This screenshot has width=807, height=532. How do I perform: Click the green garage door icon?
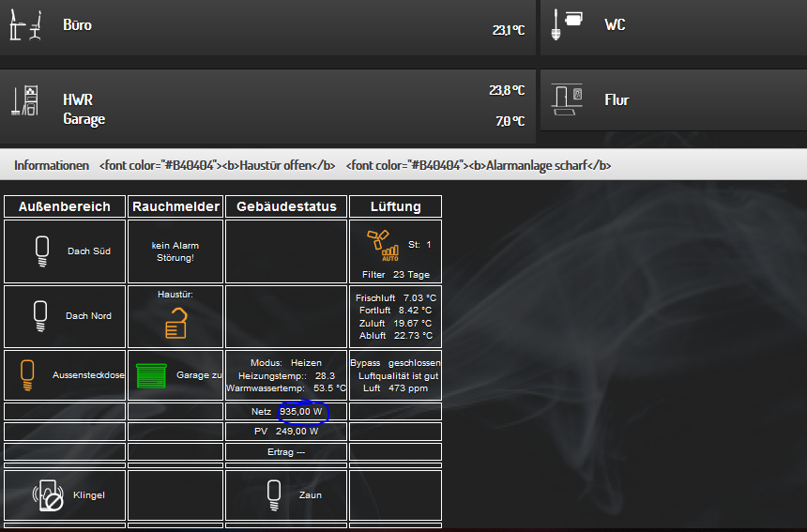click(x=151, y=375)
